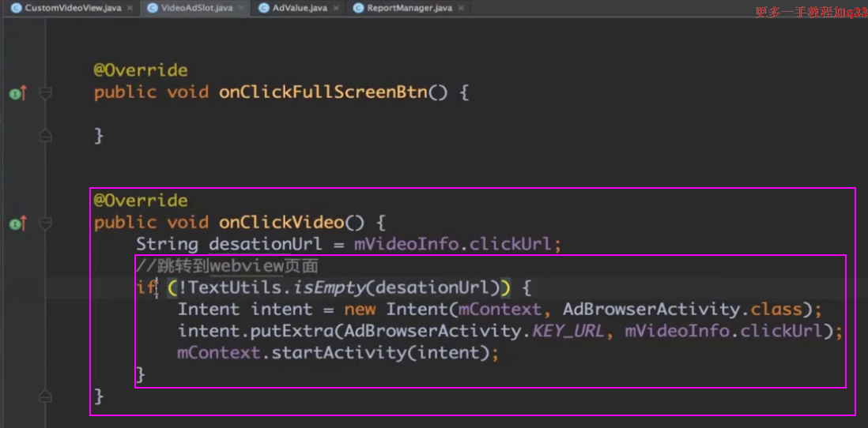Click the implements-method gutter icon beside onClickVideo
The height and width of the screenshot is (428, 868).
(17, 223)
